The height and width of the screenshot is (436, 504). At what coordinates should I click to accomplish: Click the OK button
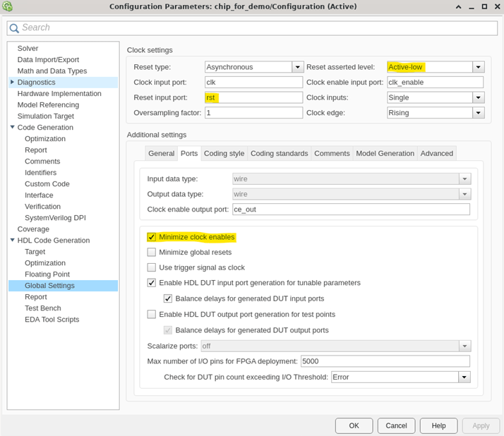tap(354, 425)
